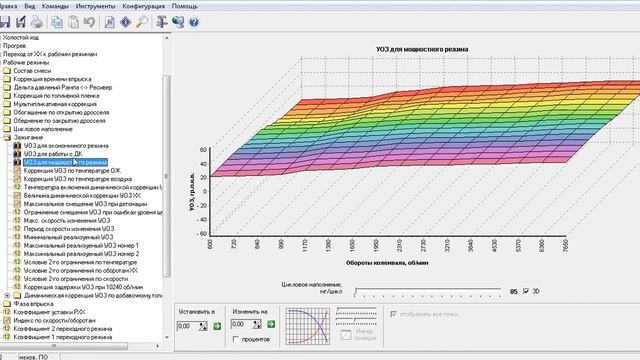The image size is (640, 360).
Task: Select Максимальное смещение УОЗ при детонации
Action: coord(85,204)
